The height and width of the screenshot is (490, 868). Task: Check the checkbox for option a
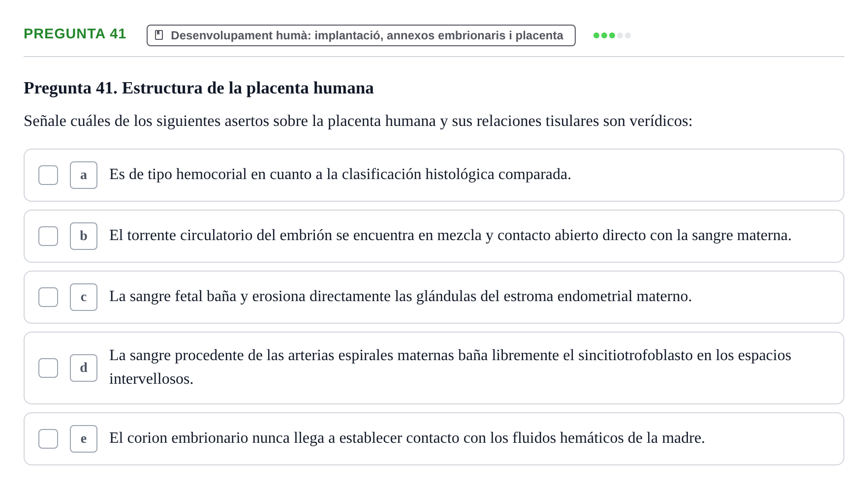pyautogui.click(x=48, y=175)
